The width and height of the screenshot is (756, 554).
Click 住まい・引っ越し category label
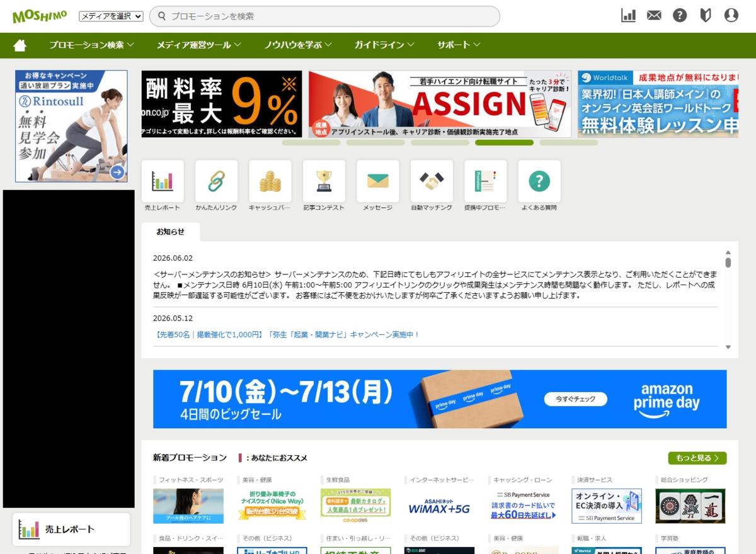(x=358, y=539)
